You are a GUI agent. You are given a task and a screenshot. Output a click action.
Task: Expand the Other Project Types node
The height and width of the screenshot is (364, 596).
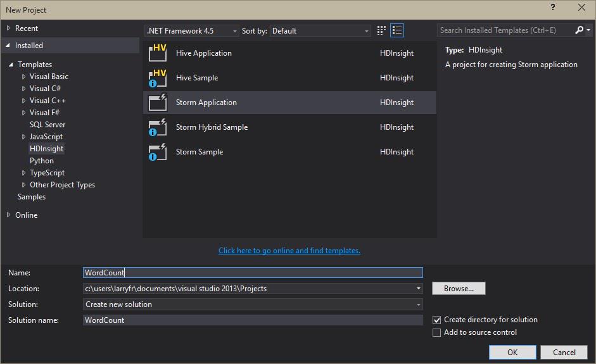(x=23, y=185)
